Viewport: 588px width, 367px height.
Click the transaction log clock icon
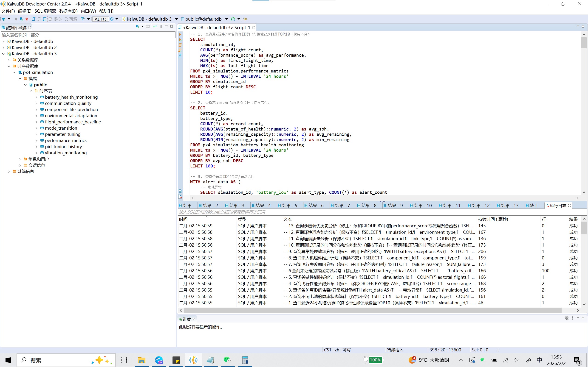click(x=112, y=19)
